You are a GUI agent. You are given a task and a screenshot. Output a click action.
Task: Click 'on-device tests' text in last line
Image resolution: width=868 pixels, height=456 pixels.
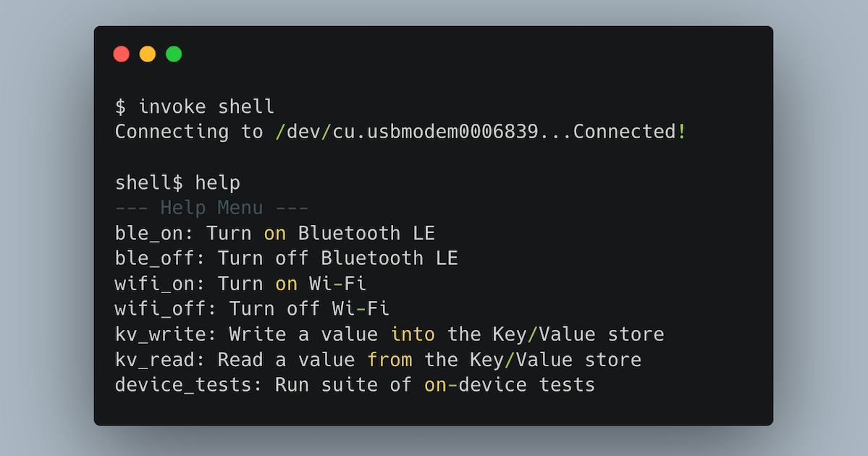click(x=510, y=384)
